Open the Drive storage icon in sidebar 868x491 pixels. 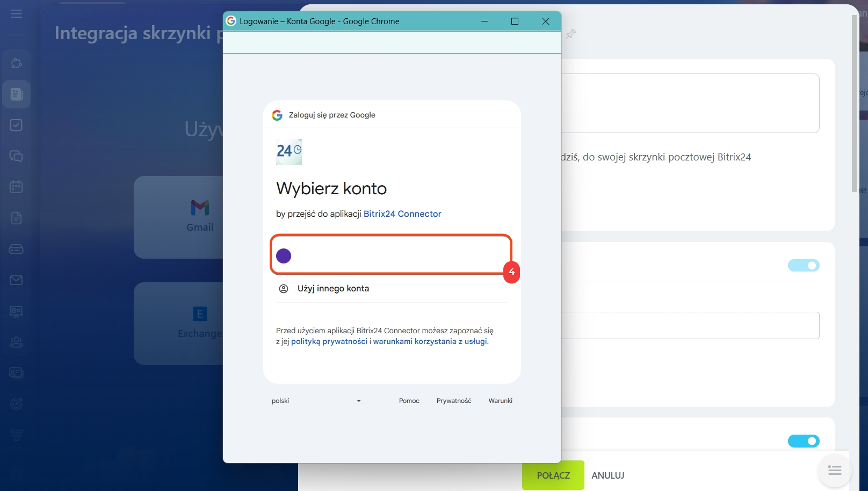16,249
